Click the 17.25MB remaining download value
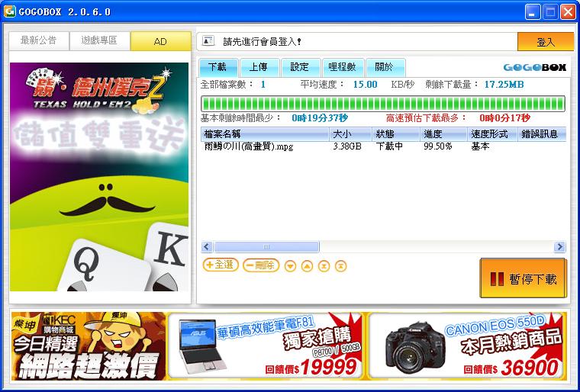The height and width of the screenshot is (392, 580). (x=504, y=85)
